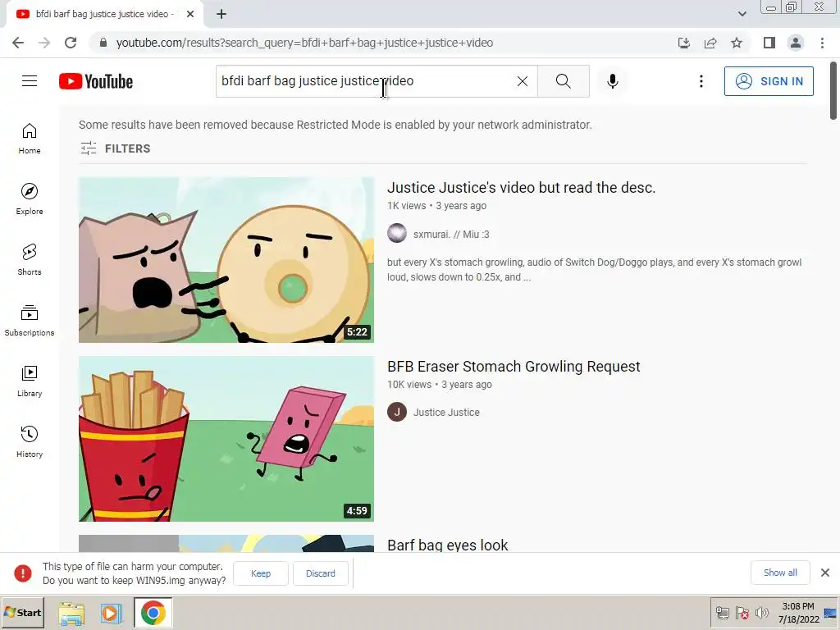Open Justice Justice's video thumbnail
The width and height of the screenshot is (840, 630).
click(x=226, y=260)
